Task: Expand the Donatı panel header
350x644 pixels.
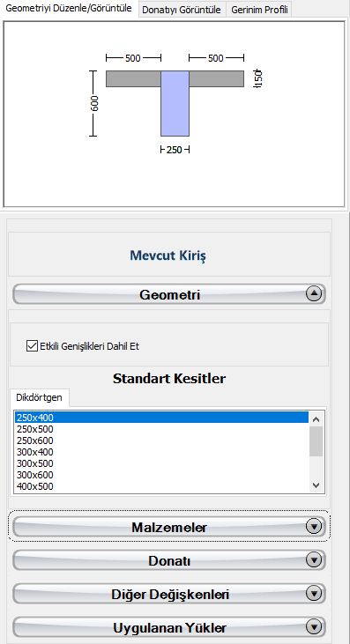Action: point(169,559)
